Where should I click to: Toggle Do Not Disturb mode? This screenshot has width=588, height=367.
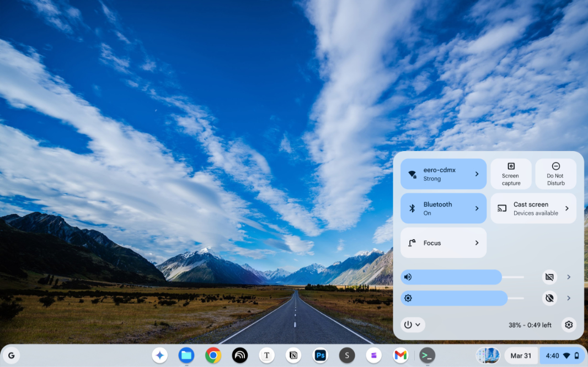(x=555, y=174)
